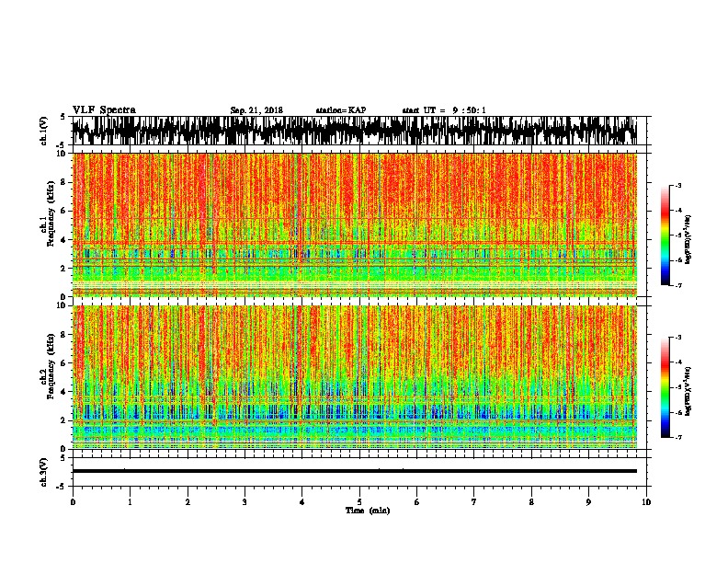728x563 pixels.
Task: Click time axis tick label '5'
Action: [359, 502]
